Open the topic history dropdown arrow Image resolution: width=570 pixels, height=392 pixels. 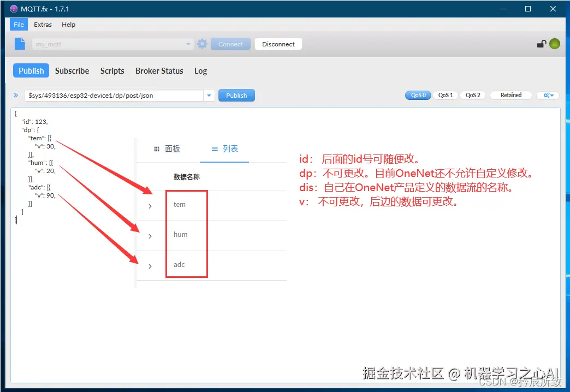209,96
